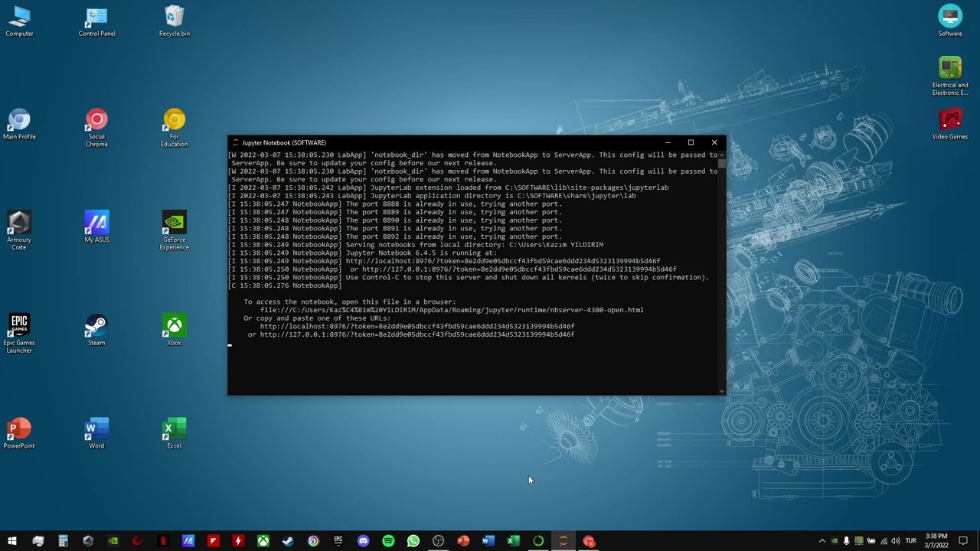Launch Epic Games Launcher from the desktop

[19, 334]
